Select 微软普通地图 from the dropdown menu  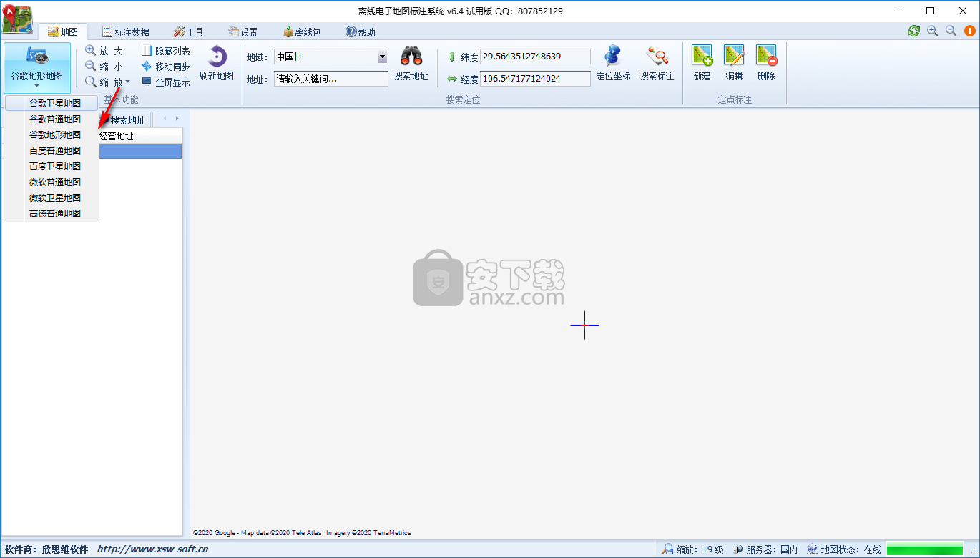tap(52, 182)
